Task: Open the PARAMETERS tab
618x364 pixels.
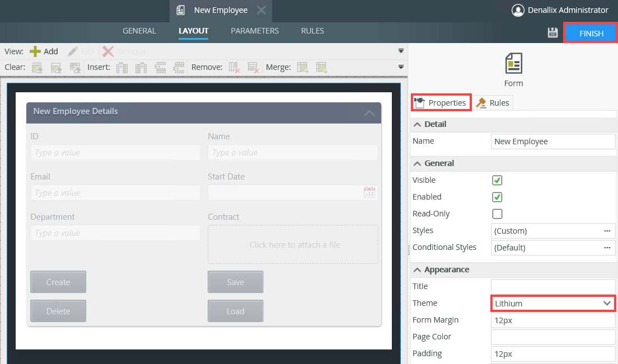Action: [255, 31]
